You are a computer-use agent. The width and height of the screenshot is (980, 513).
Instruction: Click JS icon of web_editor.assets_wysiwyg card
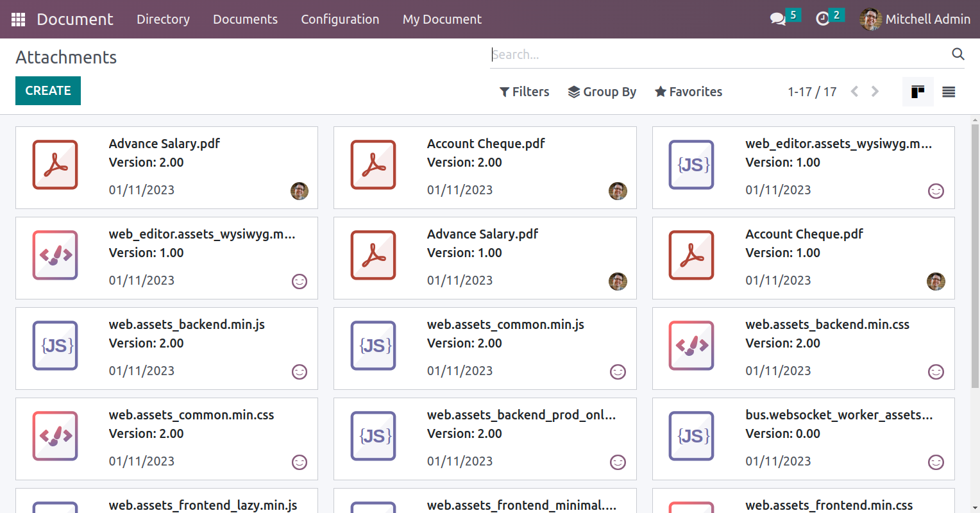pos(691,165)
